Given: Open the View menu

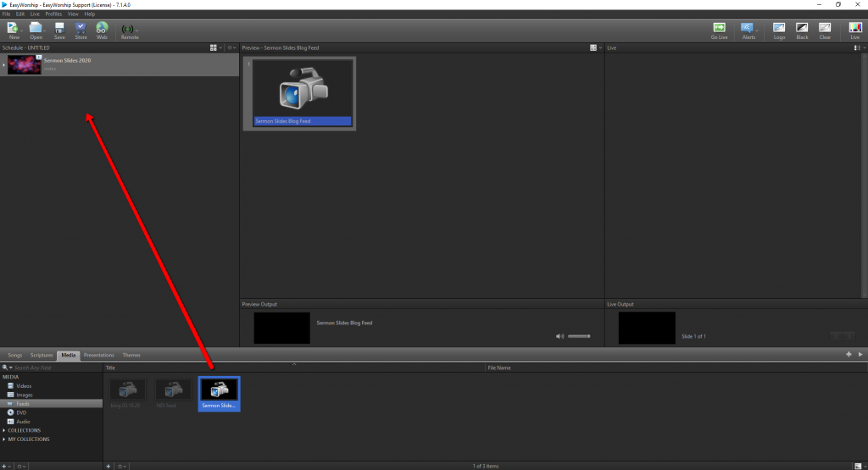Looking at the screenshot, I should click(x=73, y=14).
